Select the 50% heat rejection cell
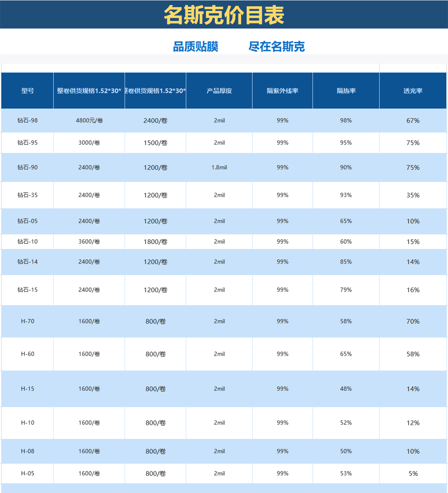 pos(346,451)
